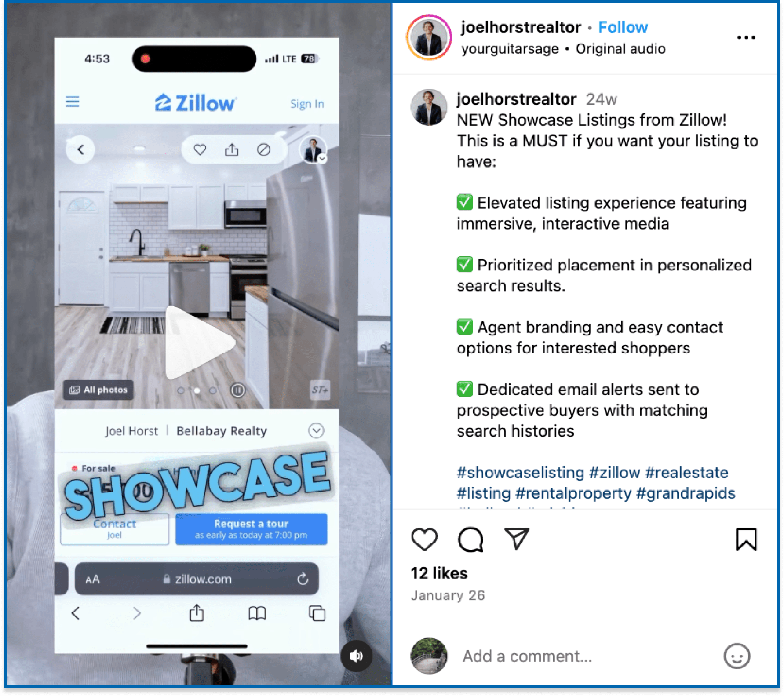Select the first photo carousel dot
Viewport: 784px width, 696px height.
[180, 390]
